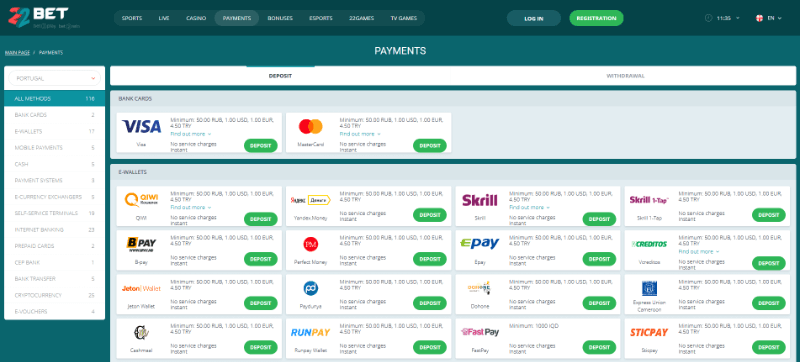This screenshot has height=362, width=800.
Task: Expand Find out more under Skrill
Action: [529, 208]
